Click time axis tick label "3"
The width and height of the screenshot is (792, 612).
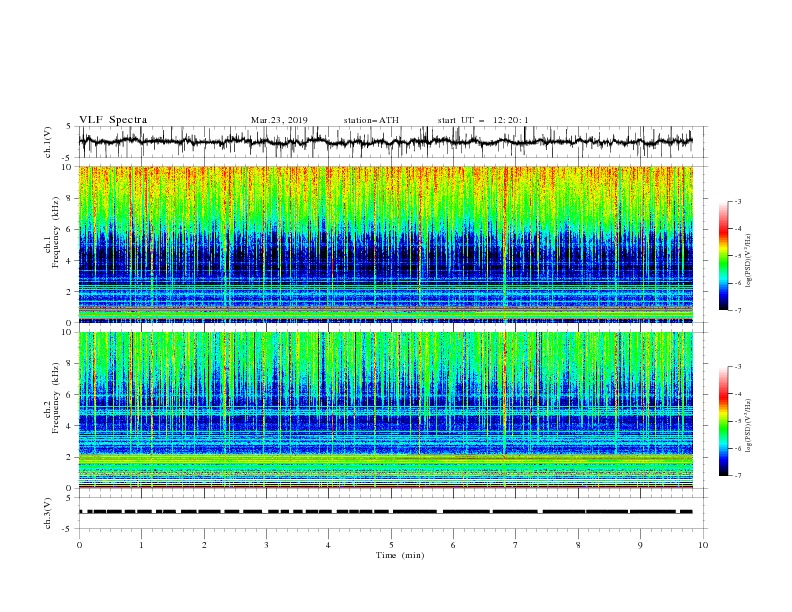(x=266, y=545)
